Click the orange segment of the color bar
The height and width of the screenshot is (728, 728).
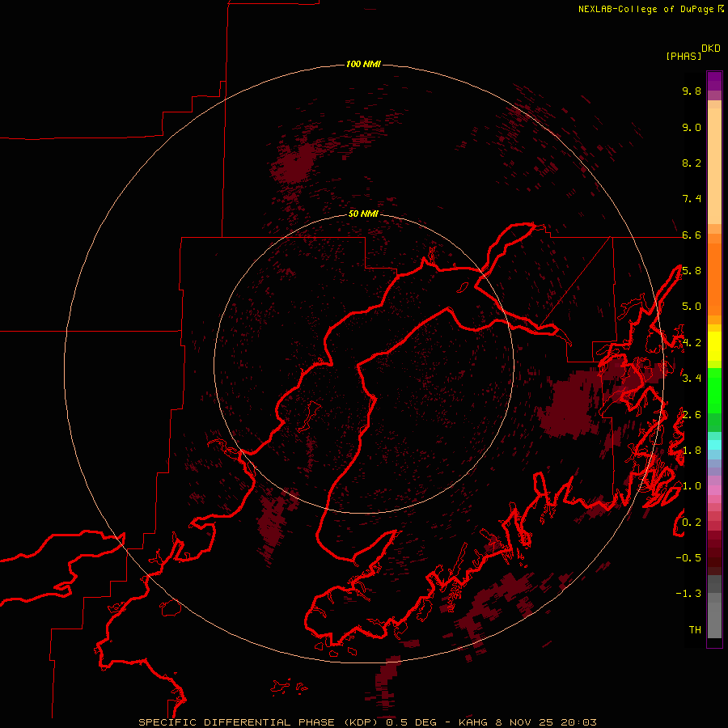[714, 278]
